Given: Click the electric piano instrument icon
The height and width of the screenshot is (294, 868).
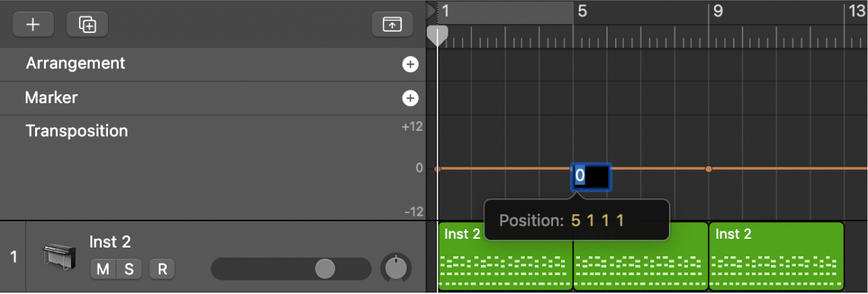Looking at the screenshot, I should 55,257.
